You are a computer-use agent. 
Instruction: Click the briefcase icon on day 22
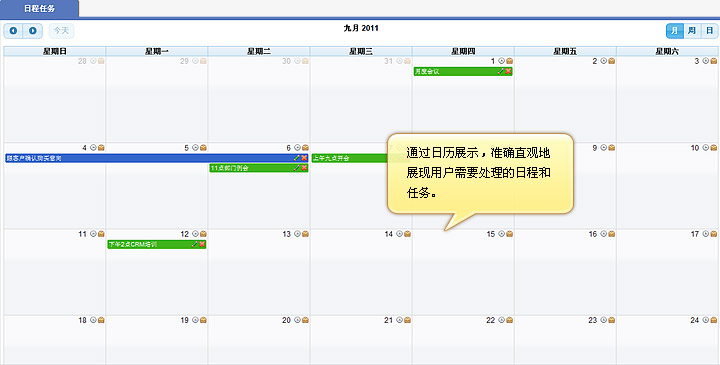point(509,320)
